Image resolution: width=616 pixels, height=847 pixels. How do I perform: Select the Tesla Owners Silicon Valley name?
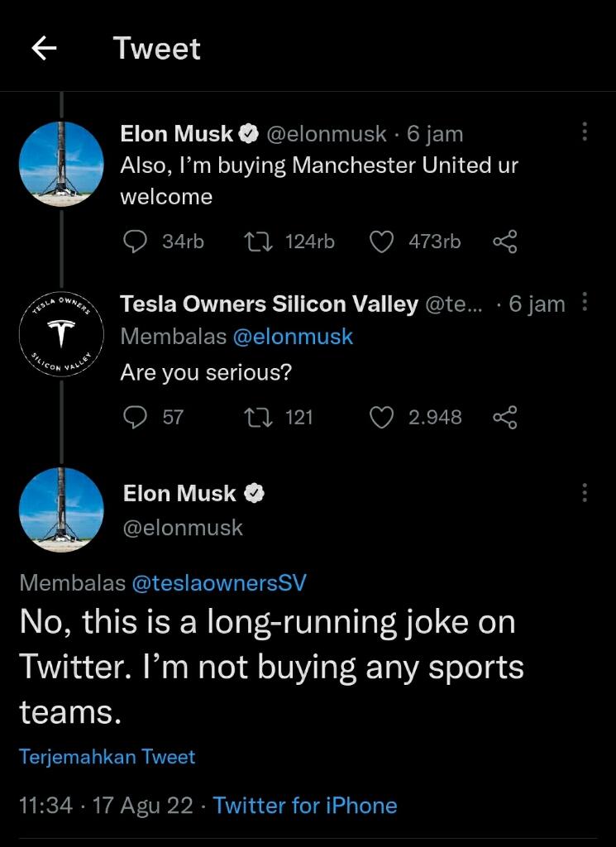click(269, 304)
